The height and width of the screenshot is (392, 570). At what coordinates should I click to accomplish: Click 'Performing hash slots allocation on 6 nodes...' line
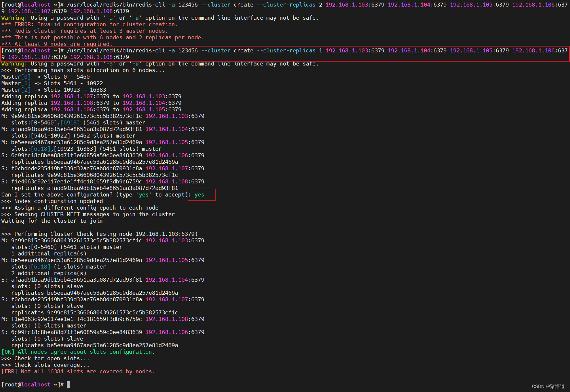pos(83,70)
